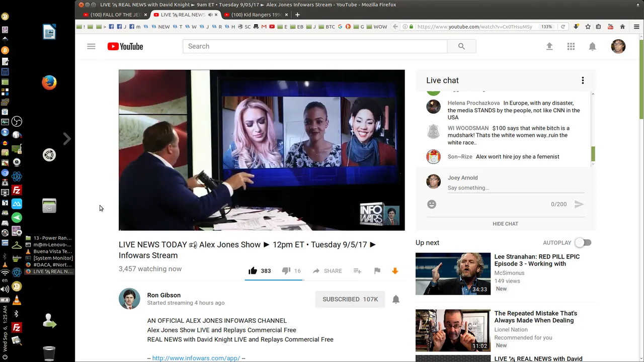Open the trash bin desktop icon

pos(49,353)
